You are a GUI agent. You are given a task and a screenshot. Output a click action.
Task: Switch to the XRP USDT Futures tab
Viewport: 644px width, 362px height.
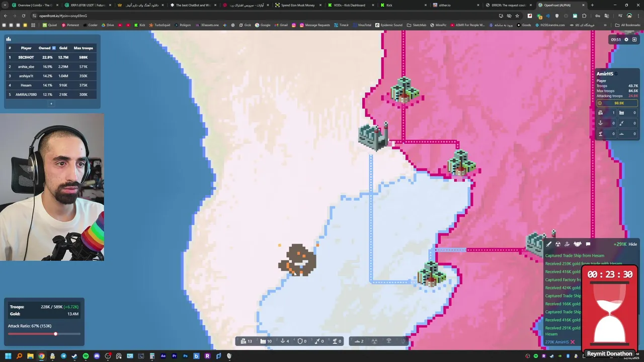click(x=87, y=5)
